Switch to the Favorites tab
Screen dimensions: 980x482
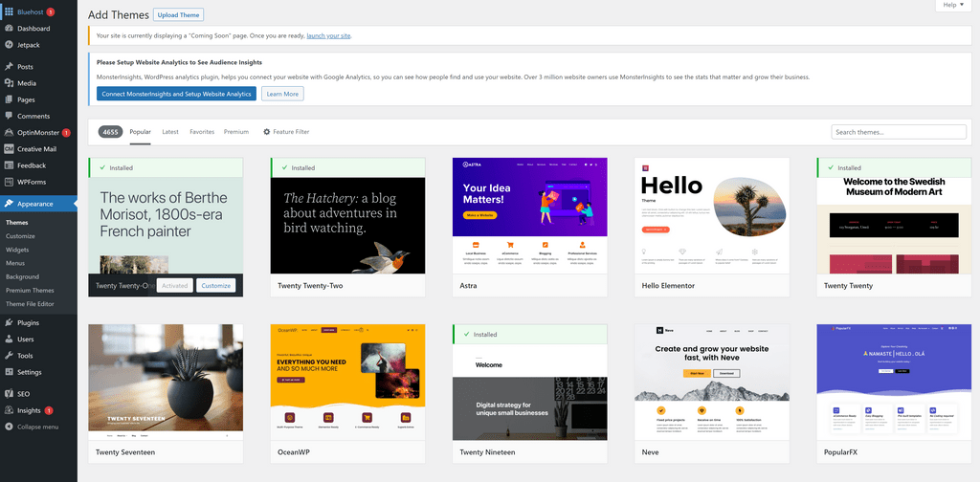pos(202,132)
